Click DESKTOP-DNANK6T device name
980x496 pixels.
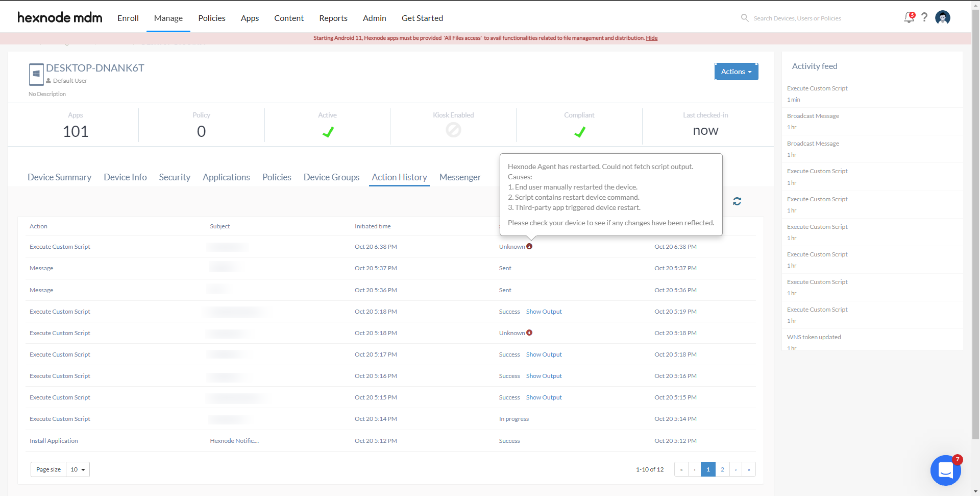(x=95, y=68)
